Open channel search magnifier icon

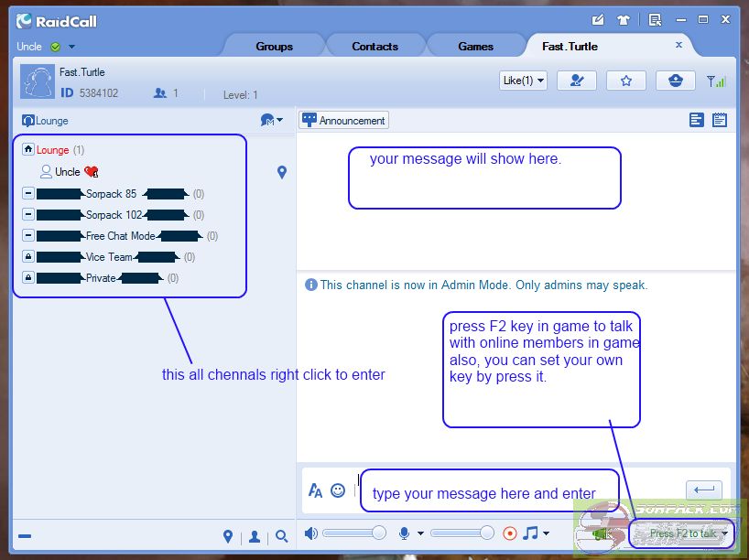point(282,536)
